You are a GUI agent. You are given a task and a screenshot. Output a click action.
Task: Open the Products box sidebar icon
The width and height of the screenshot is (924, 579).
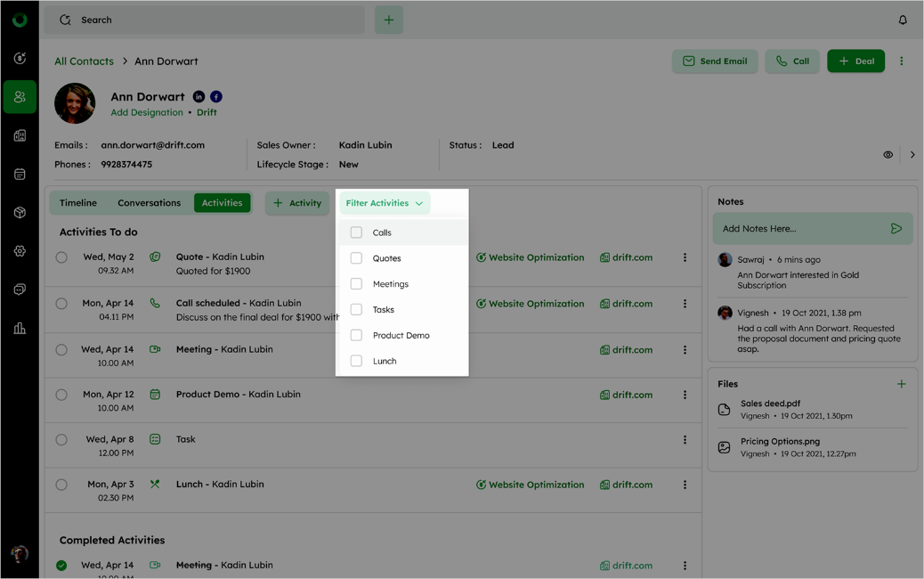coord(20,212)
